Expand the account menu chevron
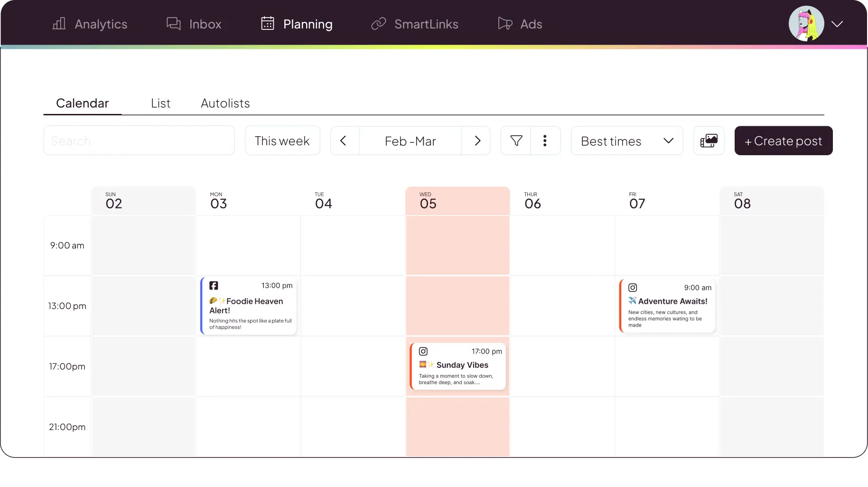 coord(837,24)
